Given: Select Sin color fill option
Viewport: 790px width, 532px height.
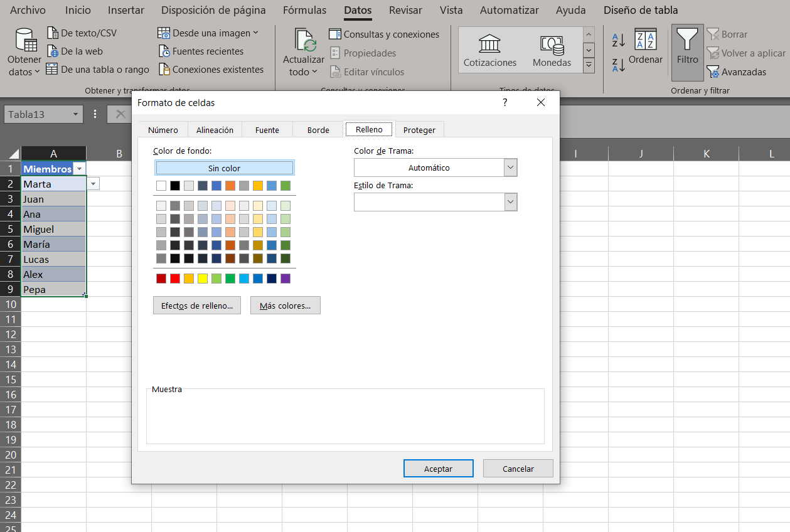Looking at the screenshot, I should (224, 168).
